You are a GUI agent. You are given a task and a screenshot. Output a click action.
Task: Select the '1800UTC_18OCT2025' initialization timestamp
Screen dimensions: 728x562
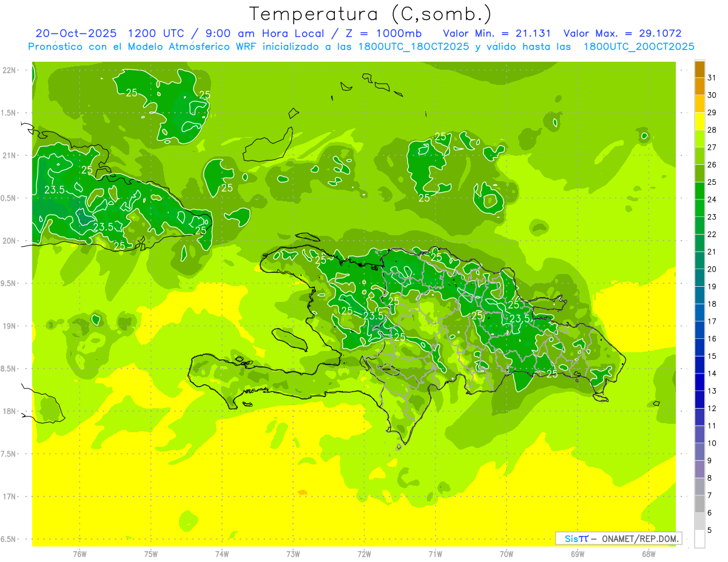(x=414, y=47)
